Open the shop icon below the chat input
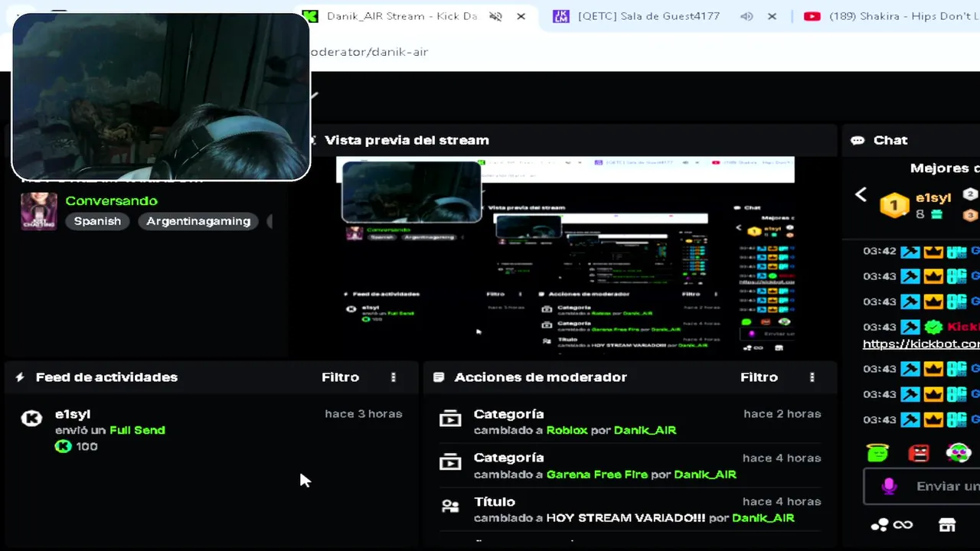This screenshot has height=551, width=980. pos(947,524)
